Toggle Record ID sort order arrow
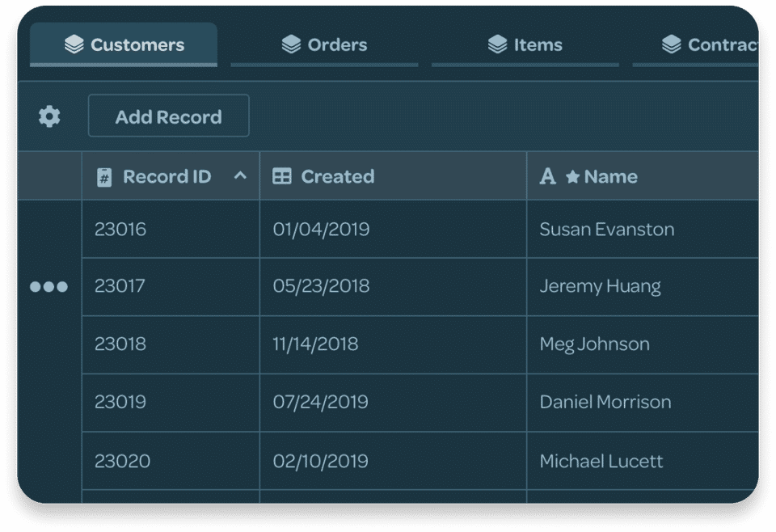 240,175
